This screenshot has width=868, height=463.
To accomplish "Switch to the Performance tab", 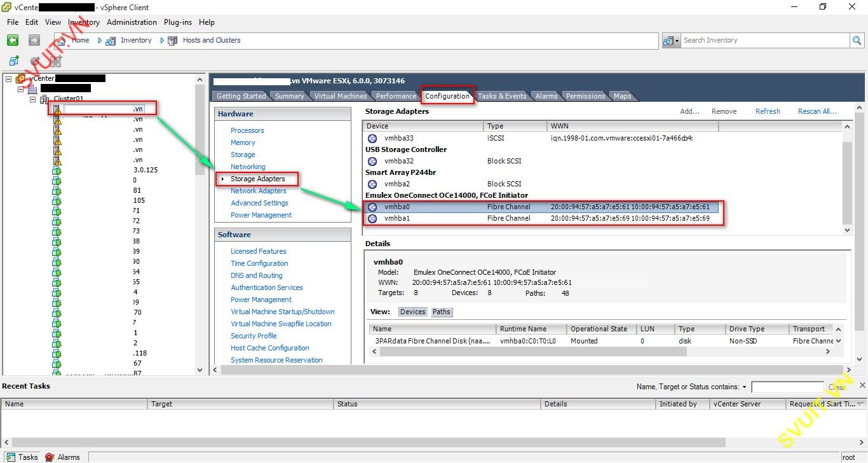I will point(396,96).
